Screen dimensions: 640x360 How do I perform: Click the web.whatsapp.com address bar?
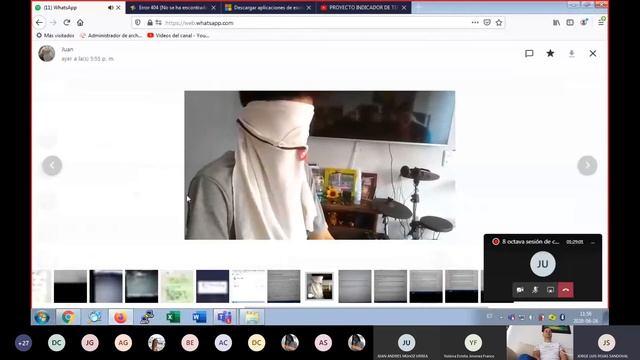[x=318, y=23]
